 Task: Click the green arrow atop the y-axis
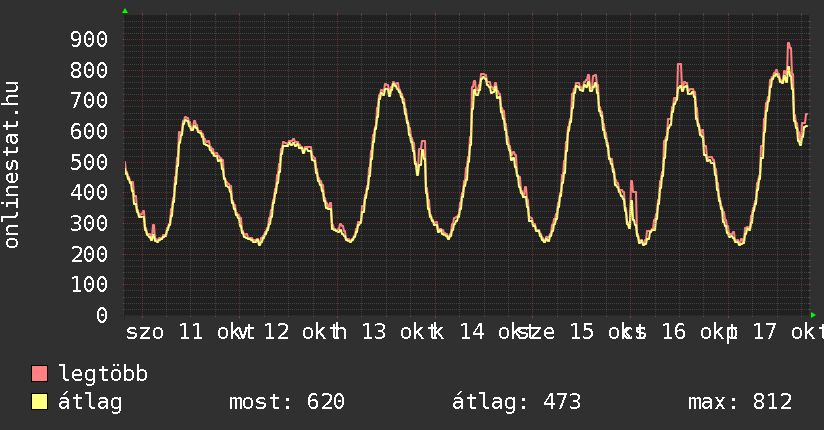click(x=125, y=11)
